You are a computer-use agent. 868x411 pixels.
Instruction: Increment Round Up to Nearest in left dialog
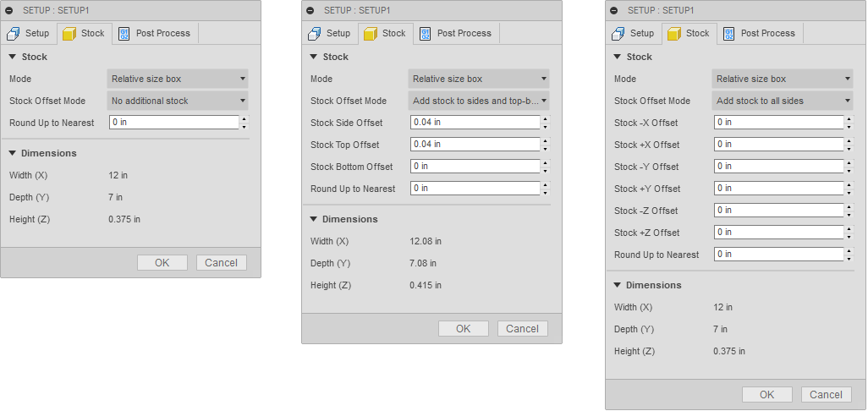pos(244,118)
